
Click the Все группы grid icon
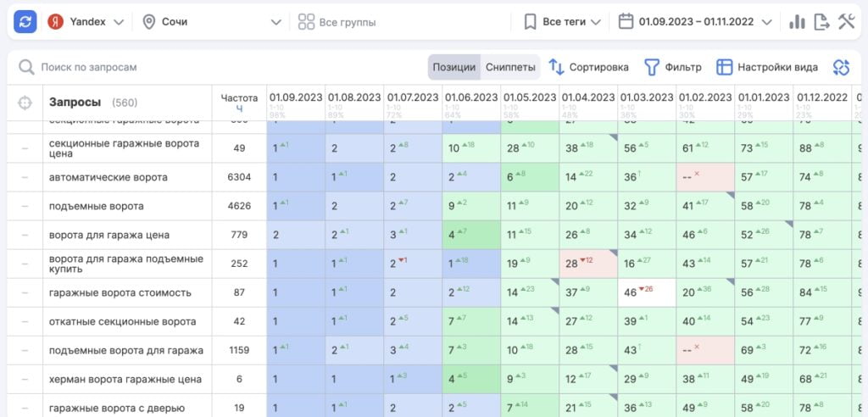click(x=306, y=22)
